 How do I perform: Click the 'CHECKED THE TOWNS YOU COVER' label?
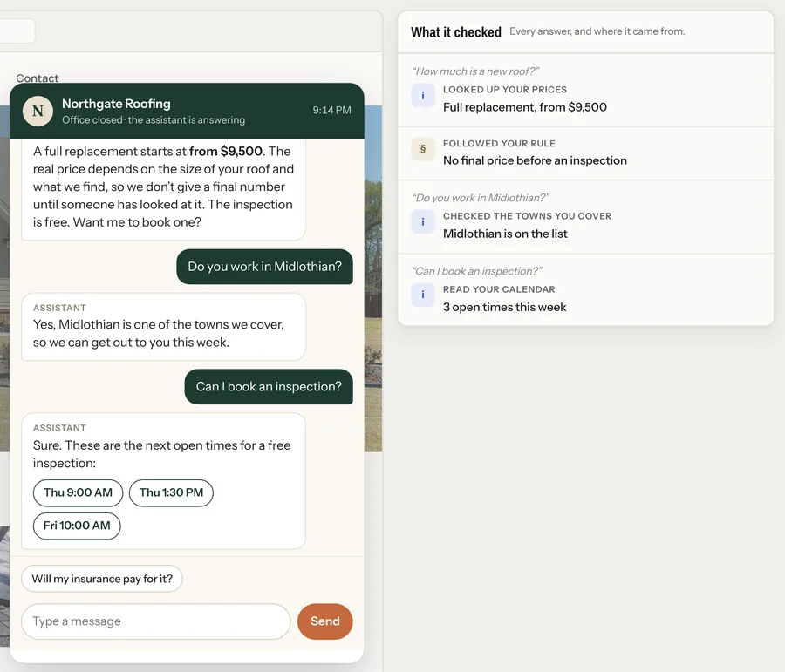coord(527,216)
